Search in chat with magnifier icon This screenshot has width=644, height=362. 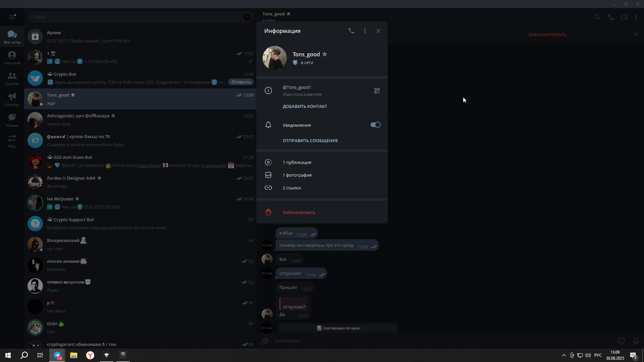coord(597,17)
